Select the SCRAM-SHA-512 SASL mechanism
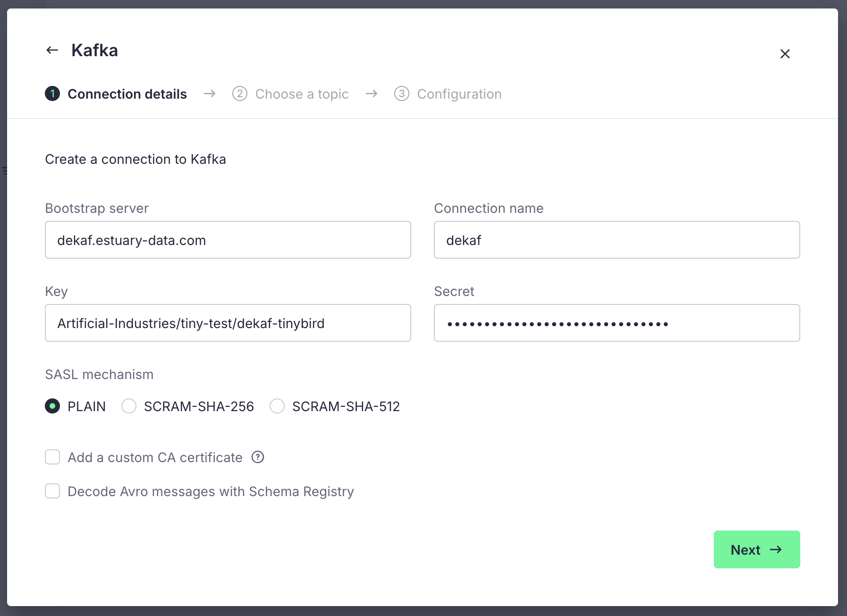847x616 pixels. coord(277,406)
